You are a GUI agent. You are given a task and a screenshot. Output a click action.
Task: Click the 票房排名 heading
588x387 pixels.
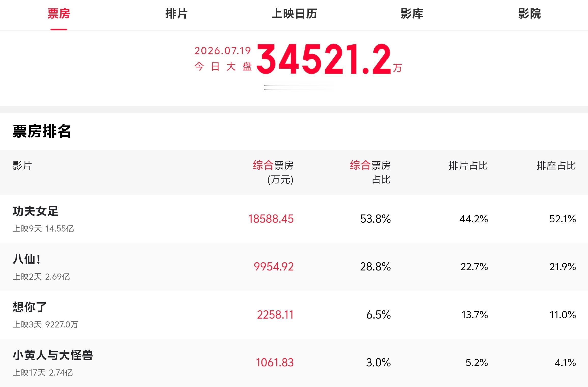[x=42, y=131]
